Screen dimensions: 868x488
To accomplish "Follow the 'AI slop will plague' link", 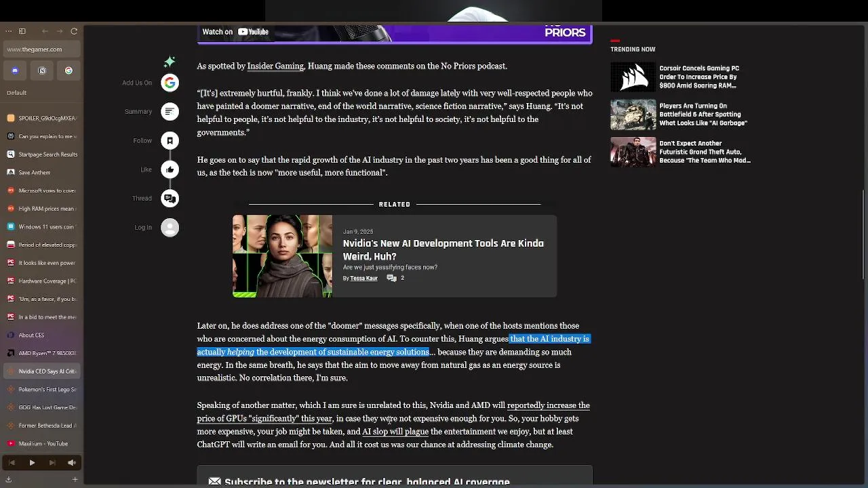I will 395,431.
